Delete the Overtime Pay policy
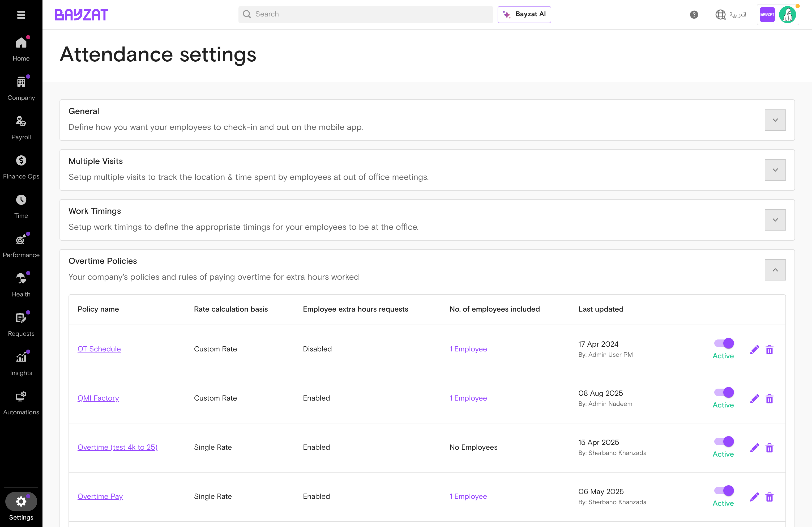The image size is (812, 527). point(769,497)
